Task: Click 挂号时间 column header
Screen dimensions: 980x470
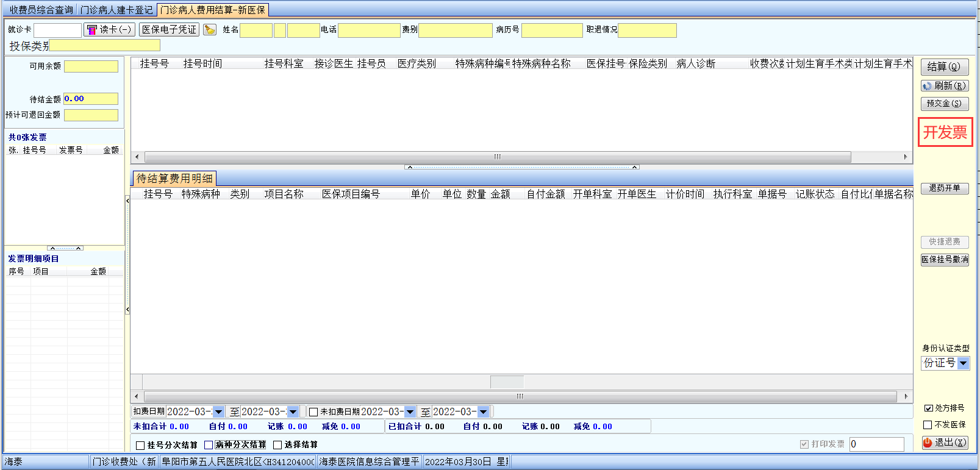Action: [203, 63]
